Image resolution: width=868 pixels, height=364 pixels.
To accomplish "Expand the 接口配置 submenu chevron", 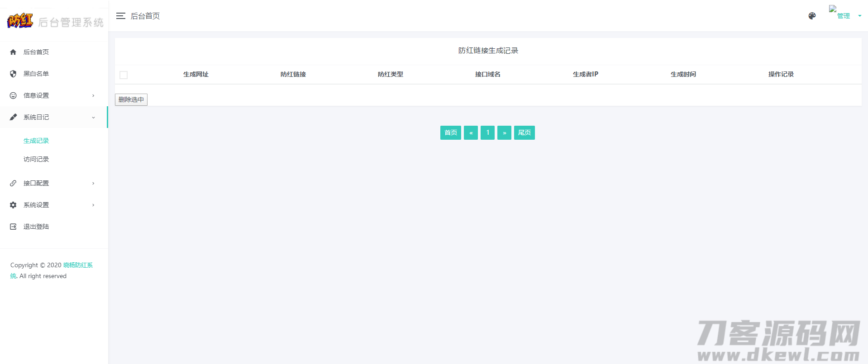I will click(x=93, y=183).
